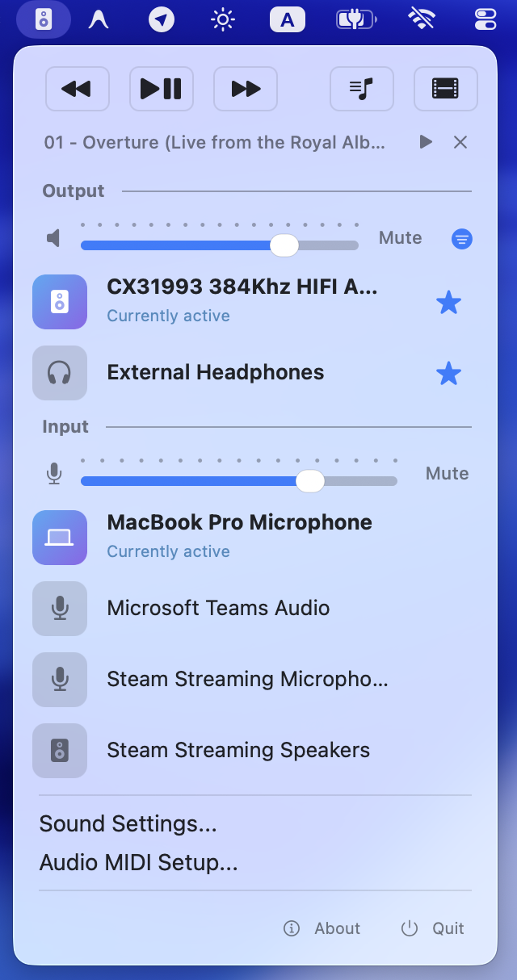Click the Output section header
517x980 pixels.
[x=74, y=191]
